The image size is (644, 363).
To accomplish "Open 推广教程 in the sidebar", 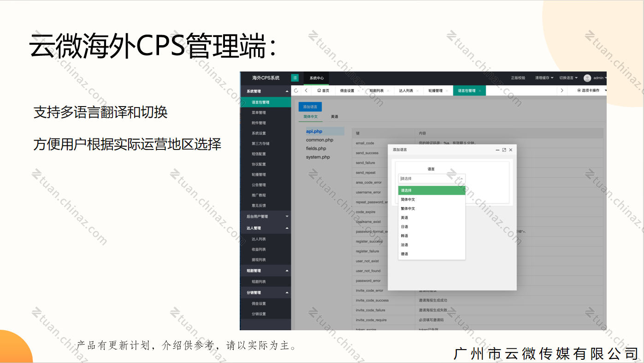I will tap(266, 195).
